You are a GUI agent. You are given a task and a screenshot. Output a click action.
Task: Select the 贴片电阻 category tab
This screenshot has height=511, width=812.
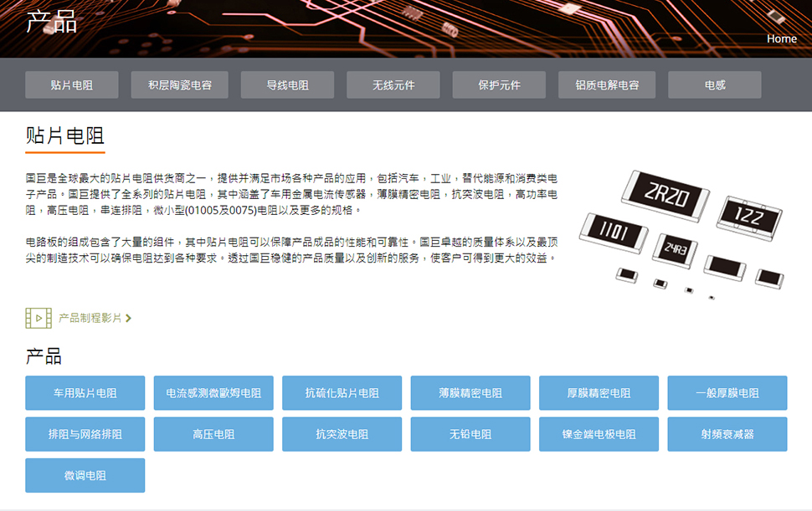(71, 85)
